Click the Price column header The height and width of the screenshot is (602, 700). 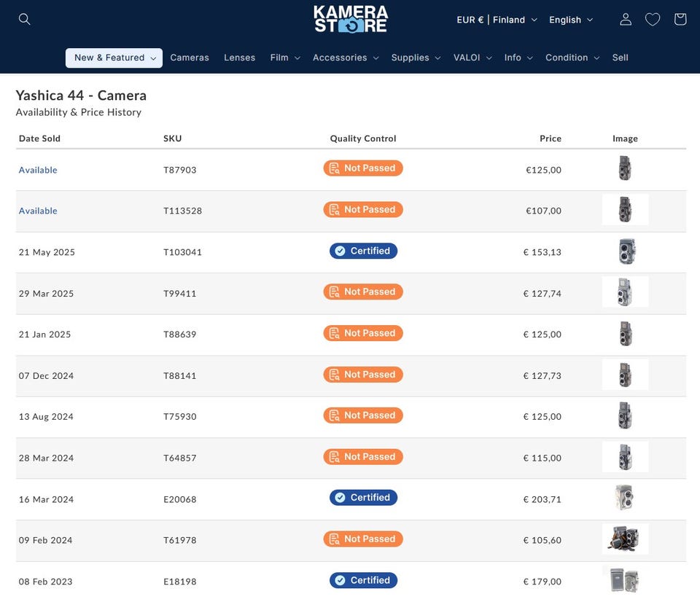551,138
